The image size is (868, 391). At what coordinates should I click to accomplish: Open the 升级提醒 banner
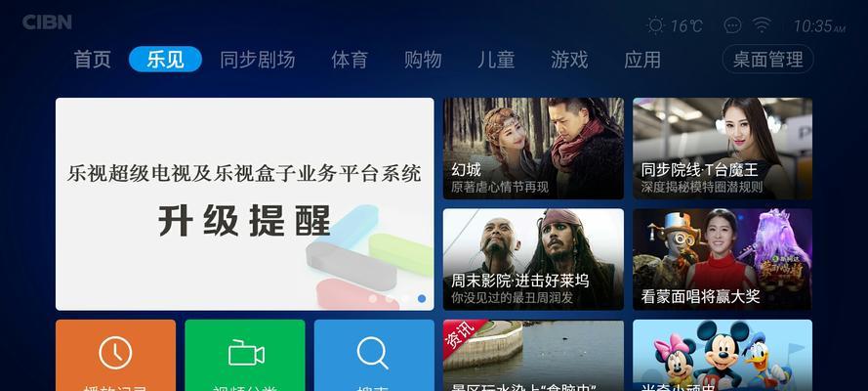coord(245,203)
